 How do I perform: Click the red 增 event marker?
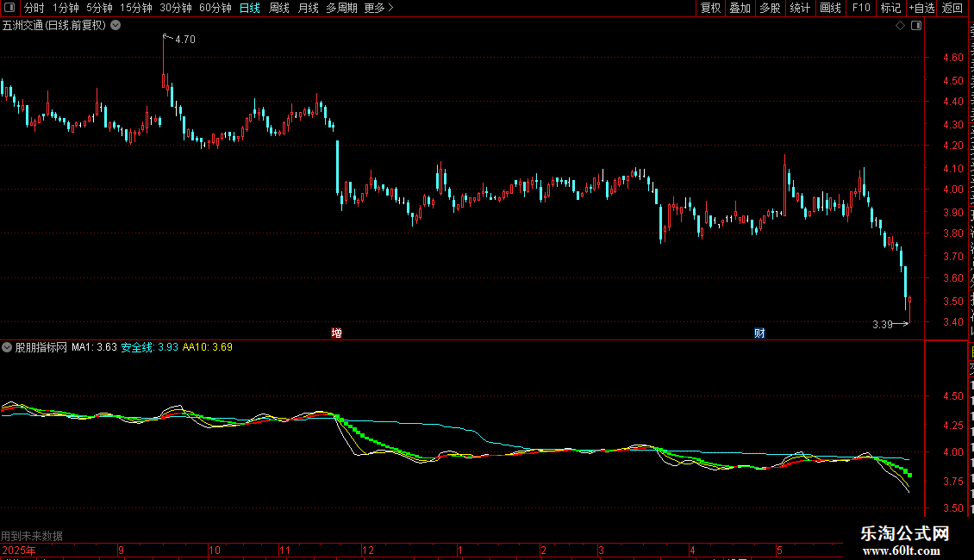(337, 333)
